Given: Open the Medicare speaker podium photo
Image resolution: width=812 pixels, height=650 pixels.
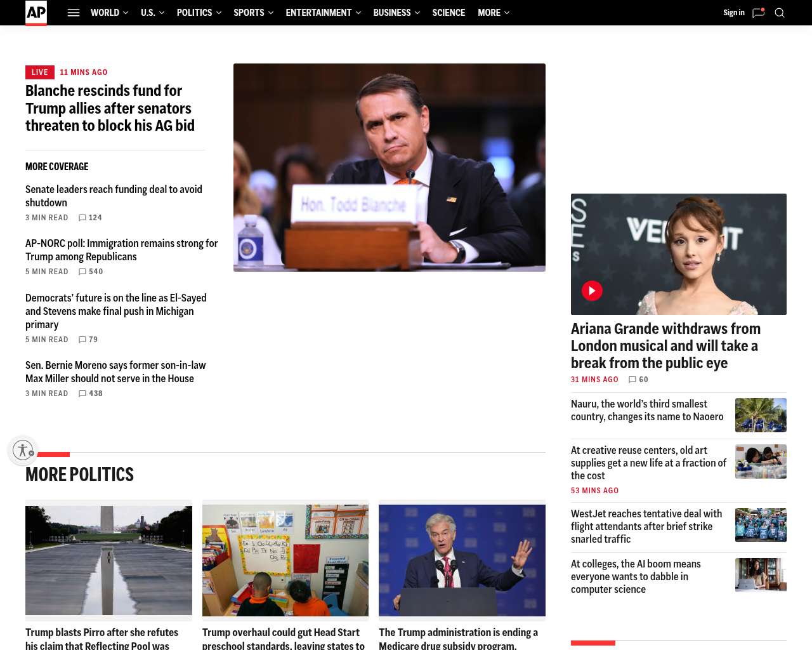Looking at the screenshot, I should [462, 560].
